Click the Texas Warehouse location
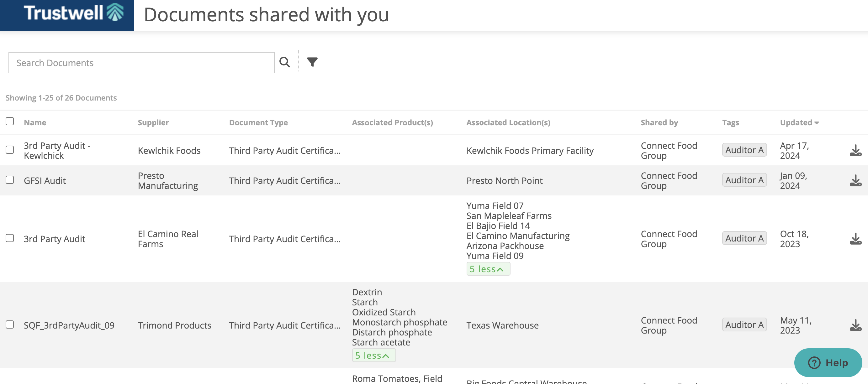Image resolution: width=868 pixels, height=384 pixels. point(502,325)
